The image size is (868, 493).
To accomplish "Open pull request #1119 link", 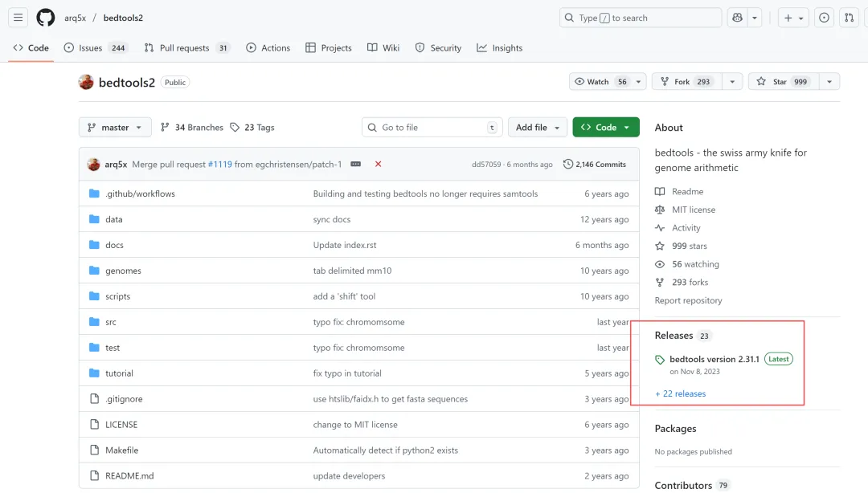I will tap(219, 165).
